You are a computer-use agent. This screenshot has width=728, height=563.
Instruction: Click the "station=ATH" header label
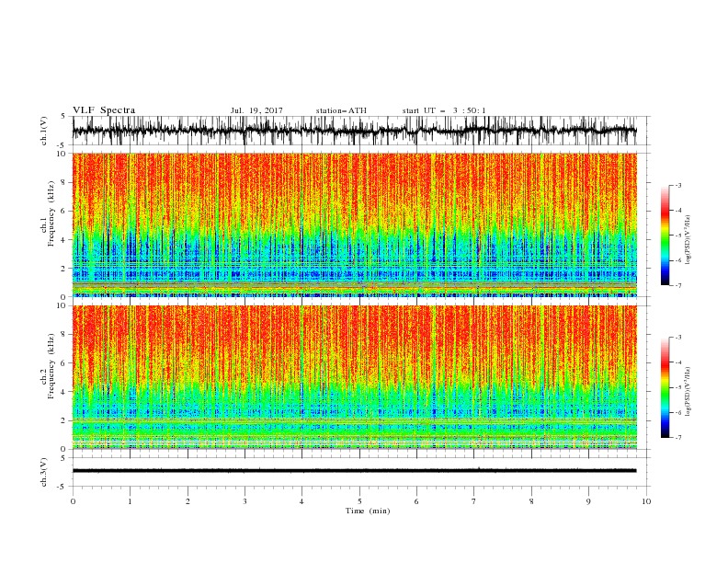[x=341, y=110]
